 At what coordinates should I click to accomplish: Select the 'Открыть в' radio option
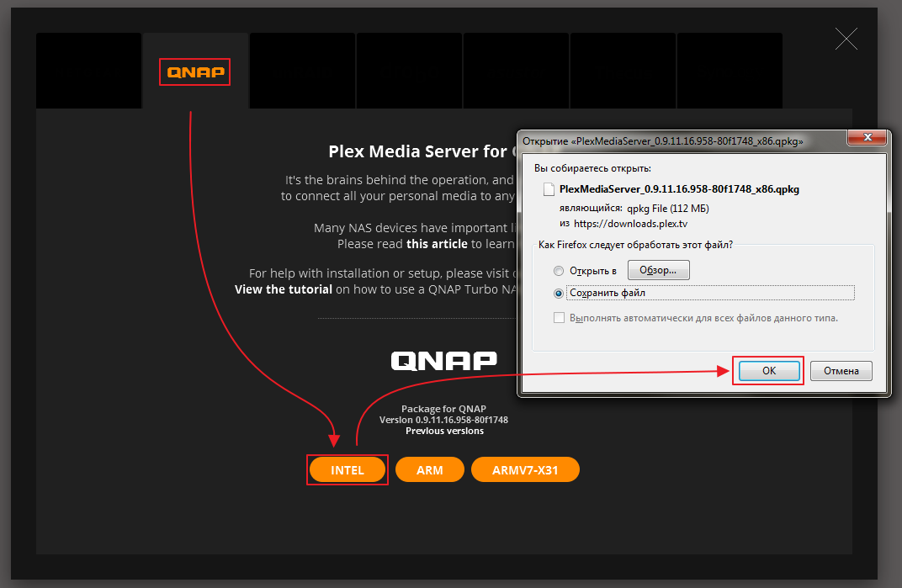(559, 271)
